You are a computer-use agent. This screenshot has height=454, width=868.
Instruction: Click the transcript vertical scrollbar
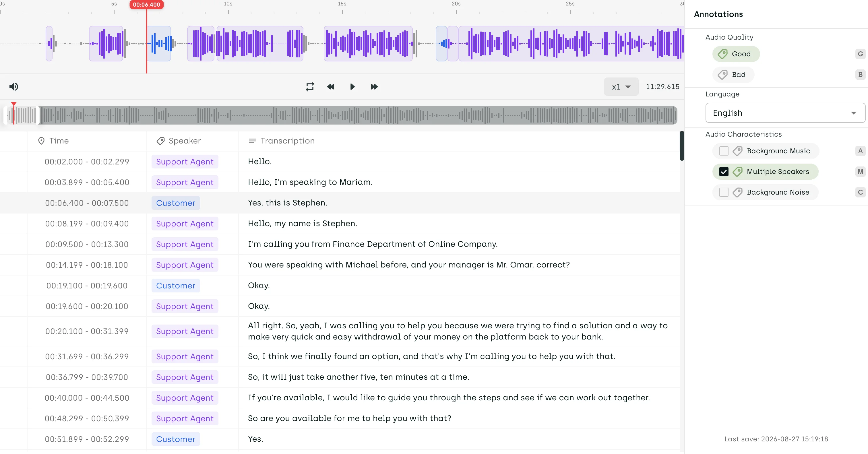pyautogui.click(x=682, y=146)
